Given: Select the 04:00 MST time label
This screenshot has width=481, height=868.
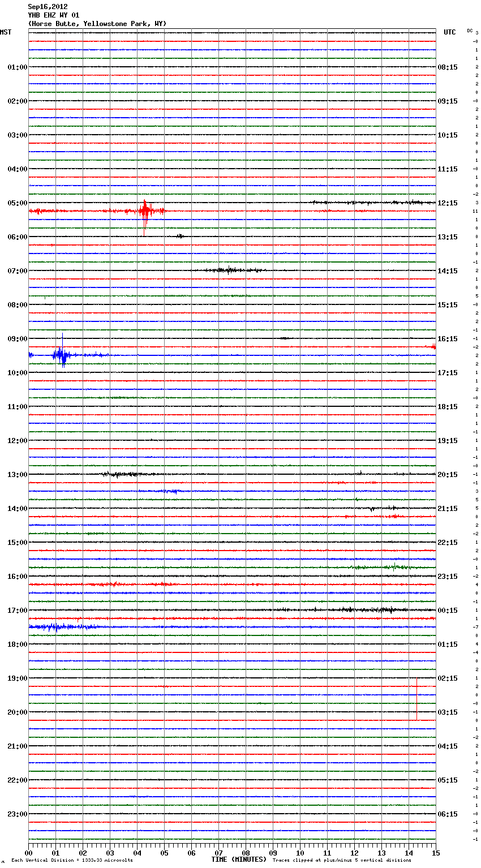Looking at the screenshot, I should (x=18, y=169).
